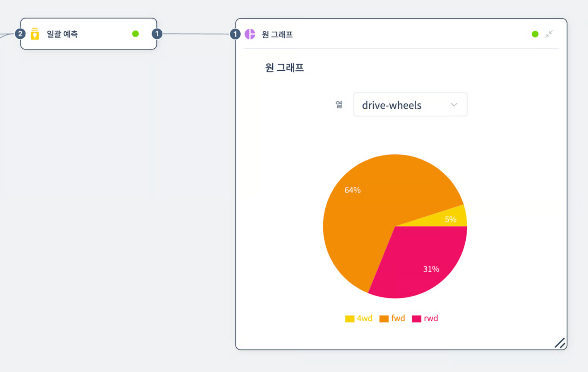The height and width of the screenshot is (372, 588).
Task: Click the green status dot on the 일괄 예측 node
Action: (x=135, y=34)
